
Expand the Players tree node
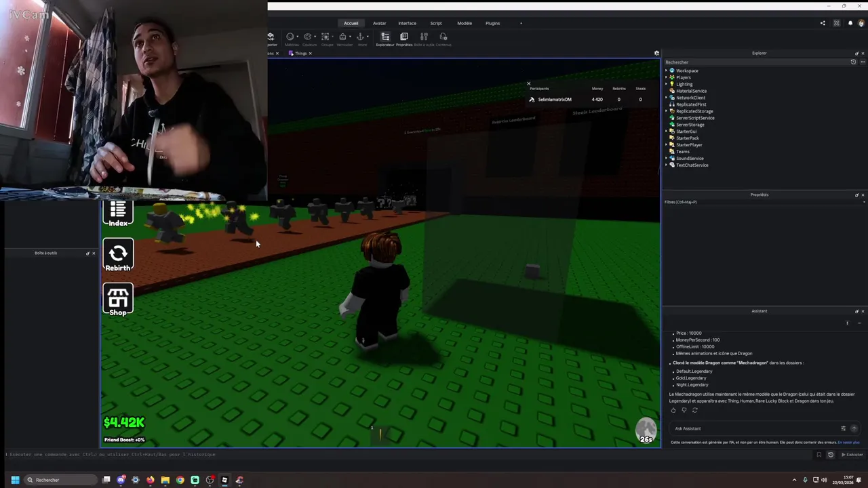tap(667, 77)
